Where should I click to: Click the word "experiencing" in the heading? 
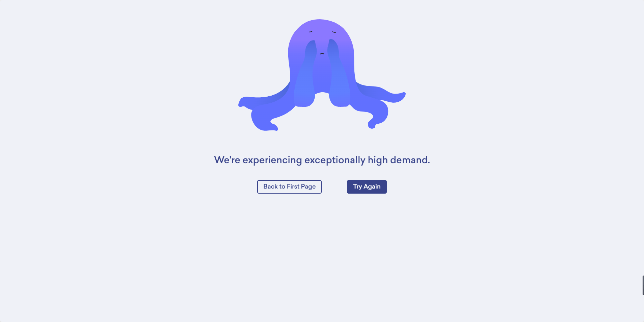point(272,160)
